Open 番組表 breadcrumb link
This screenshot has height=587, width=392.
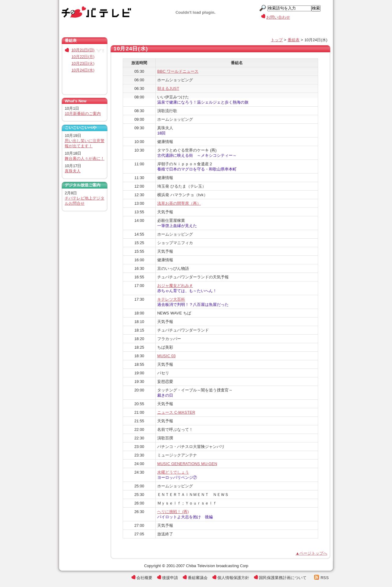click(x=293, y=40)
